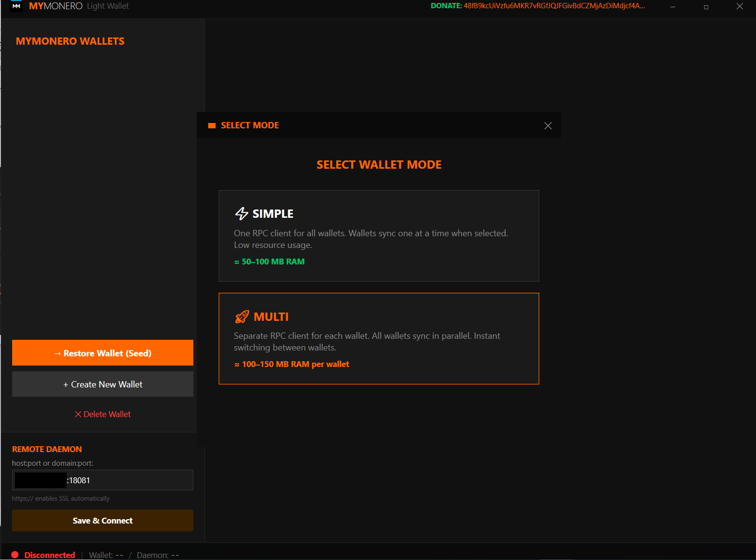Click the SELECT WALLET MODE heading

pyautogui.click(x=379, y=165)
